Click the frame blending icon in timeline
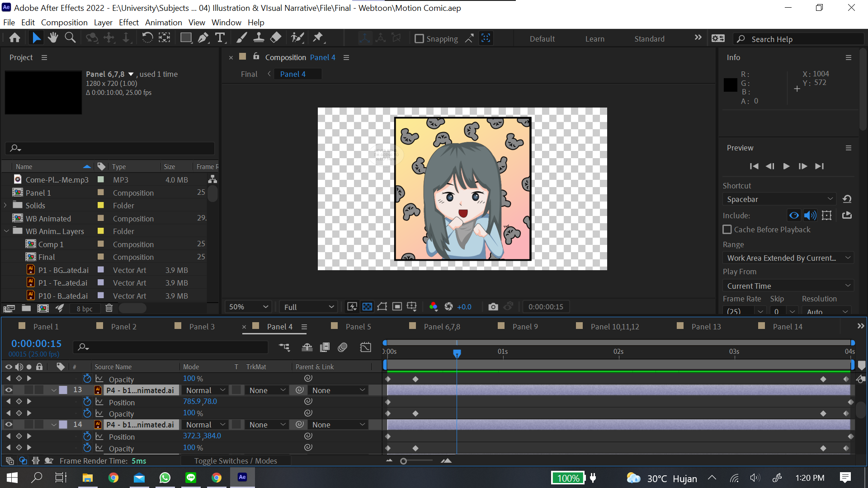868x488 pixels. click(x=325, y=347)
